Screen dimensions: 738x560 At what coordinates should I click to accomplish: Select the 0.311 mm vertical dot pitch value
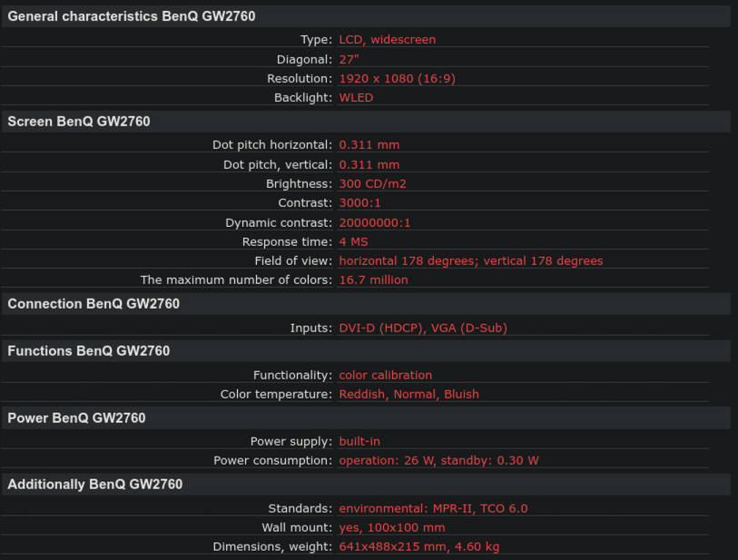[369, 164]
